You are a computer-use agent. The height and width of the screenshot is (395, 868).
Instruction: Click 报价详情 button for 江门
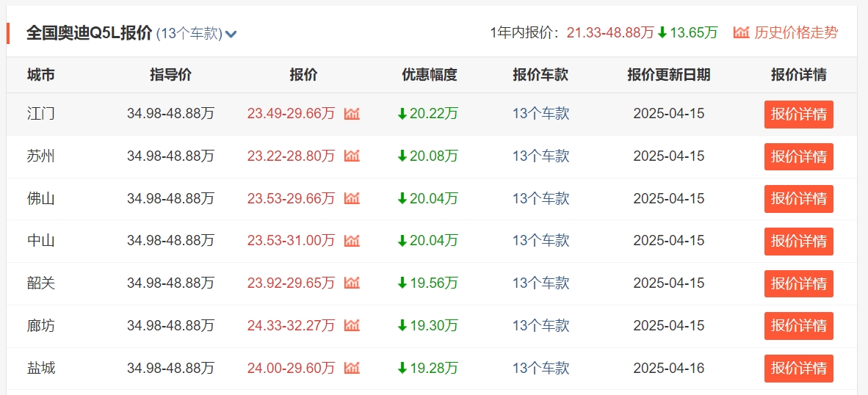tap(798, 115)
